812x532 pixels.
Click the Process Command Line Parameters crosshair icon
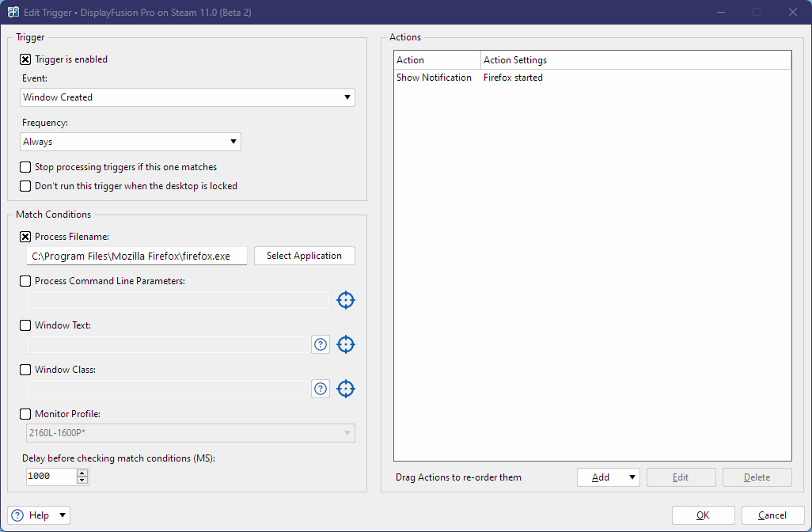tap(346, 300)
